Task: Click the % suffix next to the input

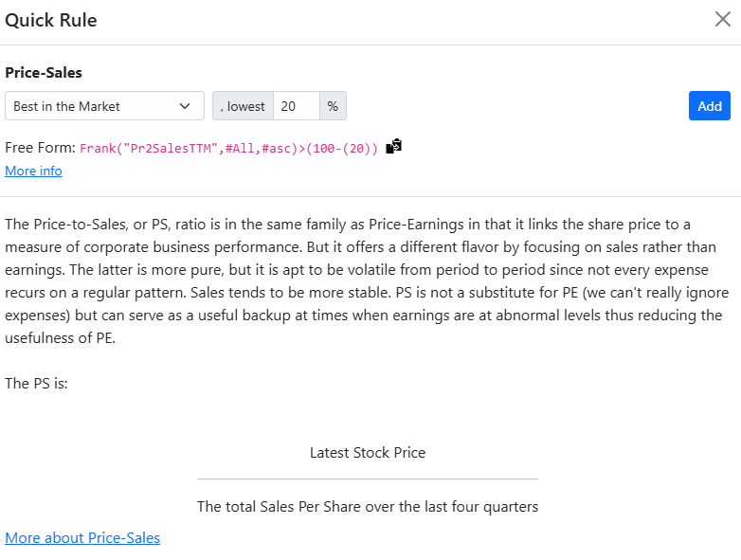Action: (x=333, y=106)
